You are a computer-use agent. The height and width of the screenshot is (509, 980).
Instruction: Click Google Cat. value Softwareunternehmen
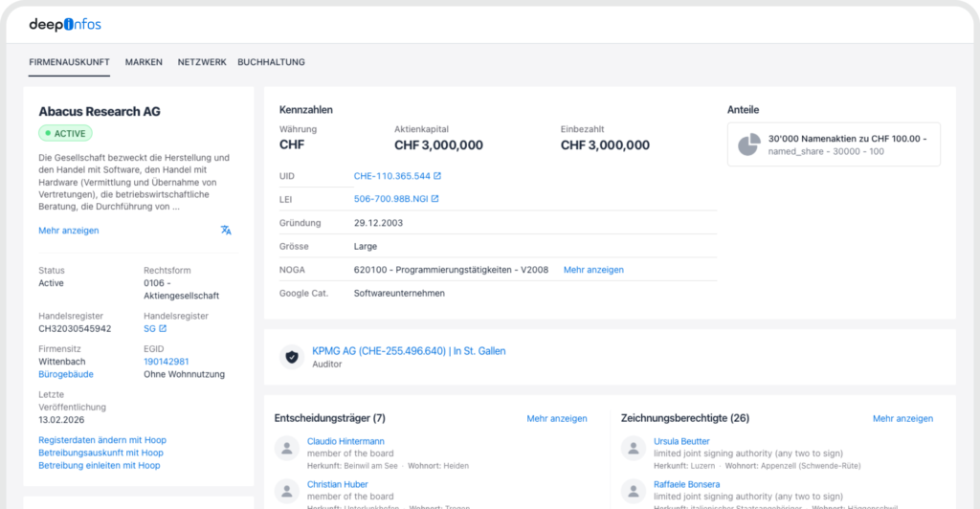coord(399,294)
